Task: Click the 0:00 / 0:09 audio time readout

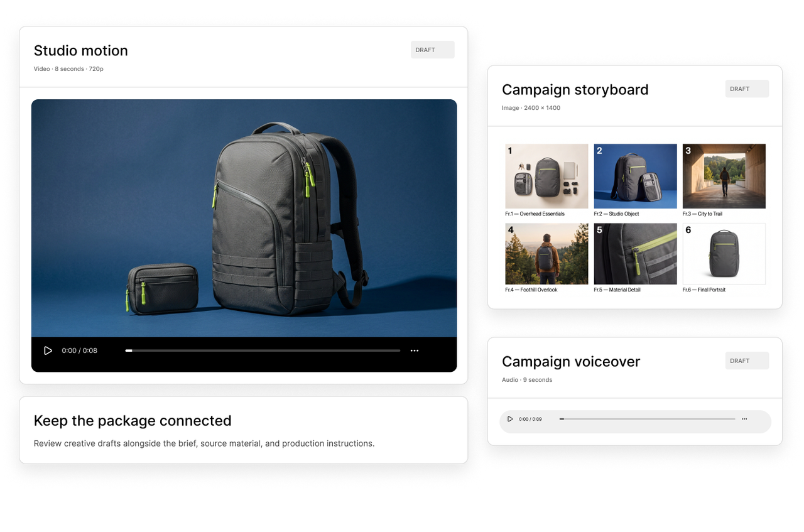Action: click(x=530, y=419)
